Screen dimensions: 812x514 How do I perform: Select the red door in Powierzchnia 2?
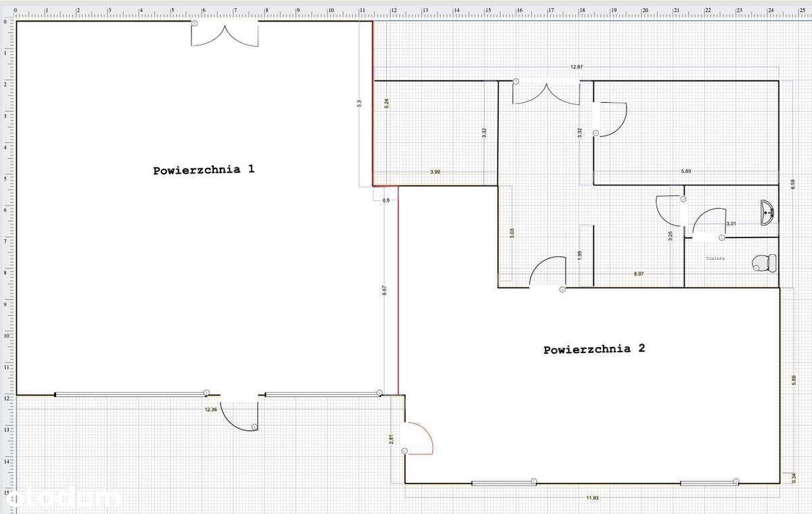click(x=418, y=437)
